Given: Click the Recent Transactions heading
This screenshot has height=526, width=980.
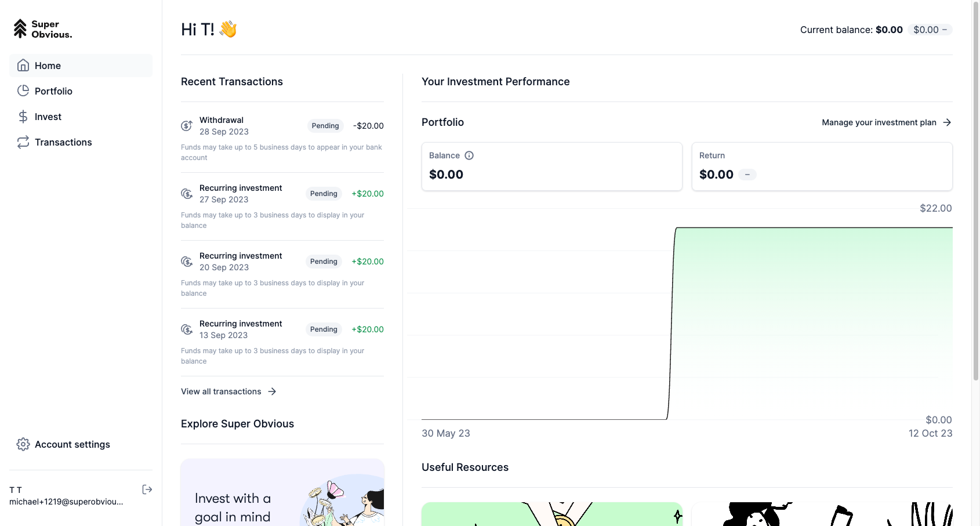Looking at the screenshot, I should click(x=232, y=82).
